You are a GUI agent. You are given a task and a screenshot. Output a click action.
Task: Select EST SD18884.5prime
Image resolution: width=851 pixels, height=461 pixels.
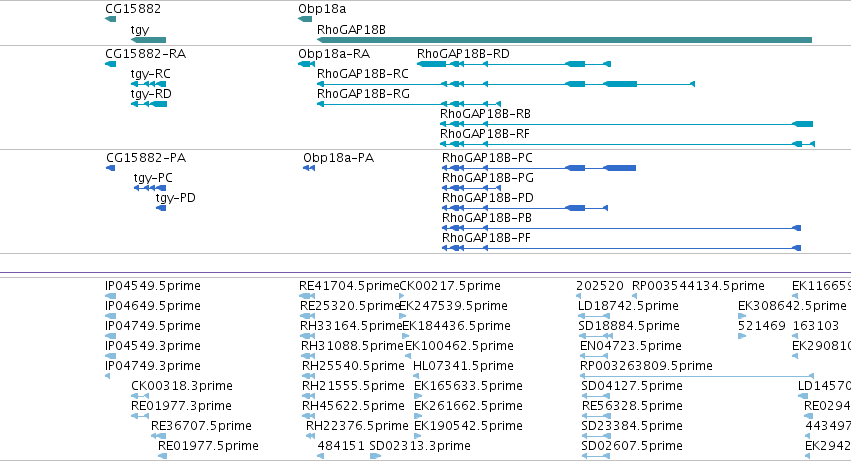click(629, 326)
